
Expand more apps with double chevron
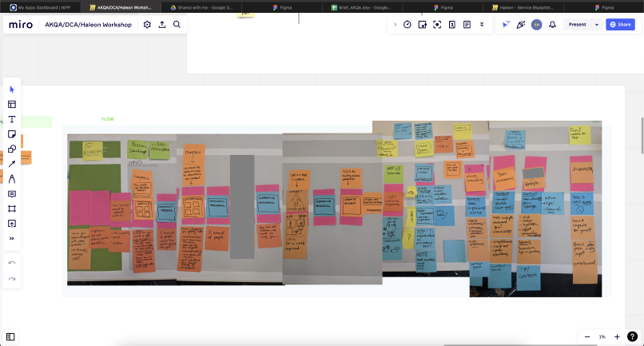click(482, 25)
